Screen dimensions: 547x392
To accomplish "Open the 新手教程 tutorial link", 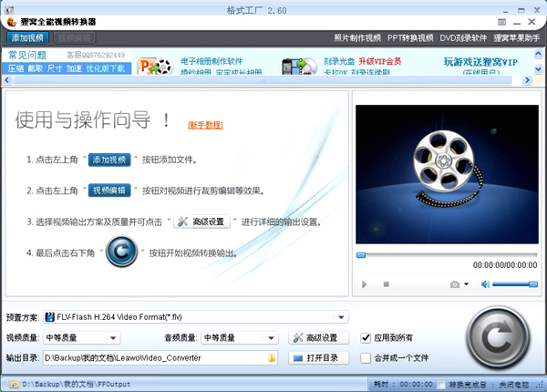I will (x=205, y=125).
